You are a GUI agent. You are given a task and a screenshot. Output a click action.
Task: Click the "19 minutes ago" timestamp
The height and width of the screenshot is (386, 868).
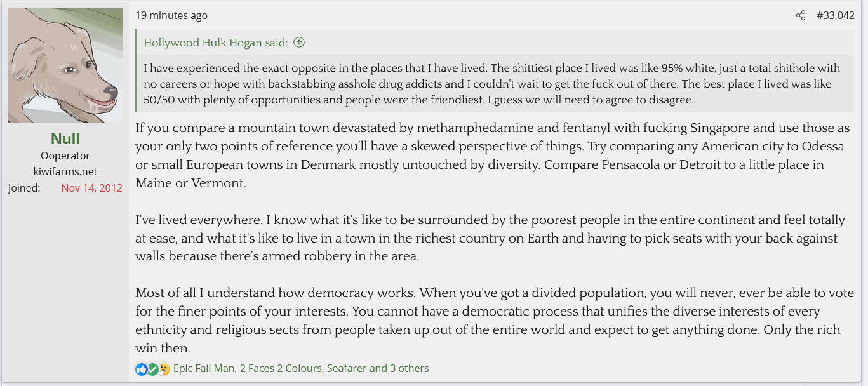(171, 15)
